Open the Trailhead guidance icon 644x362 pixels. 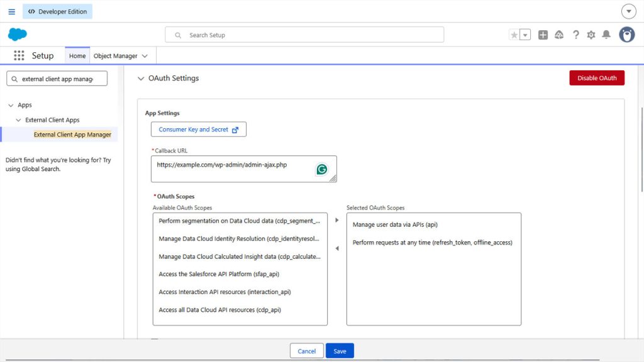click(x=559, y=35)
